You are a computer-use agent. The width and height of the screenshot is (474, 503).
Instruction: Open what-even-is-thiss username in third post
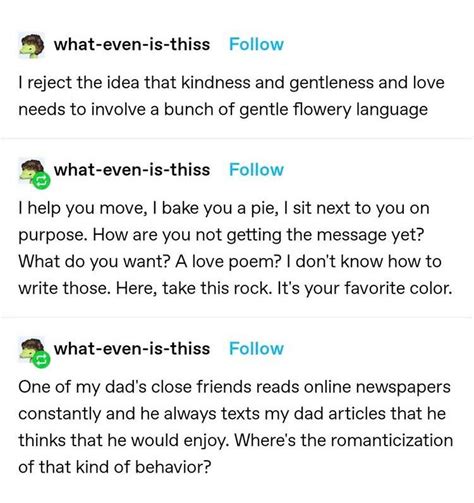pyautogui.click(x=132, y=349)
